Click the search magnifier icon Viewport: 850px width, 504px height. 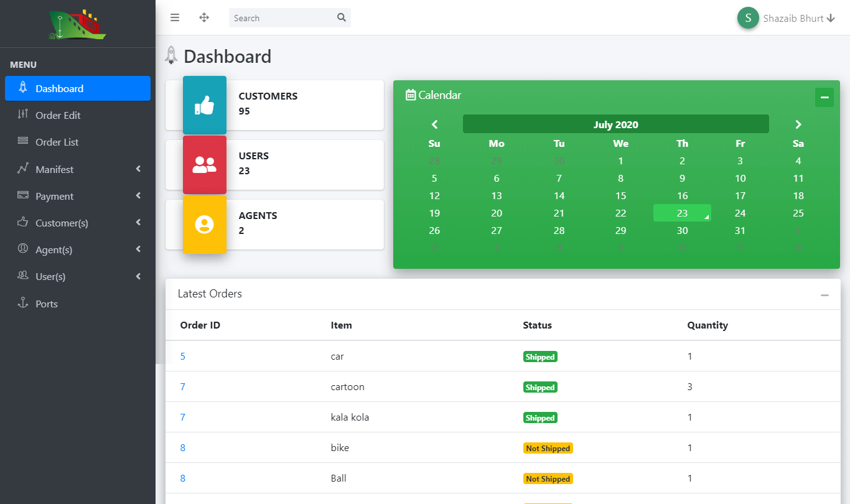342,17
